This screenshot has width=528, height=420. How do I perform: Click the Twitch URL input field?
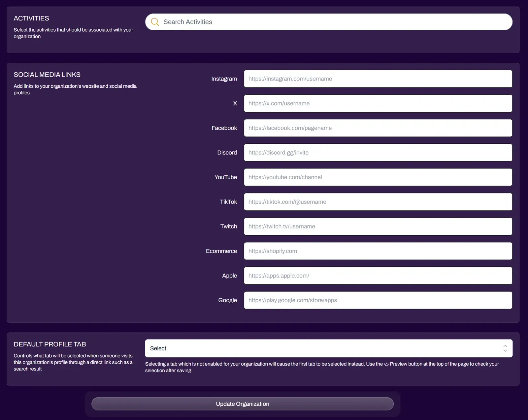pyautogui.click(x=378, y=226)
